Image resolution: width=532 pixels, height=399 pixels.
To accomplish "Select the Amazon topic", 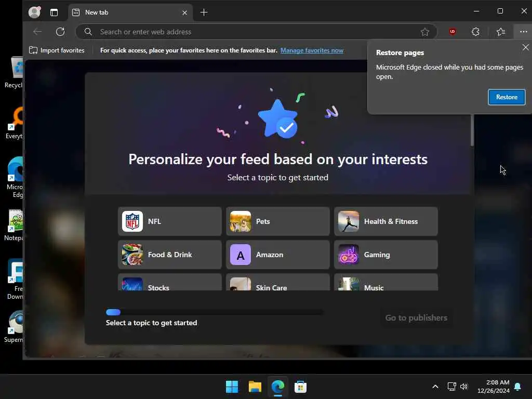I will (278, 255).
